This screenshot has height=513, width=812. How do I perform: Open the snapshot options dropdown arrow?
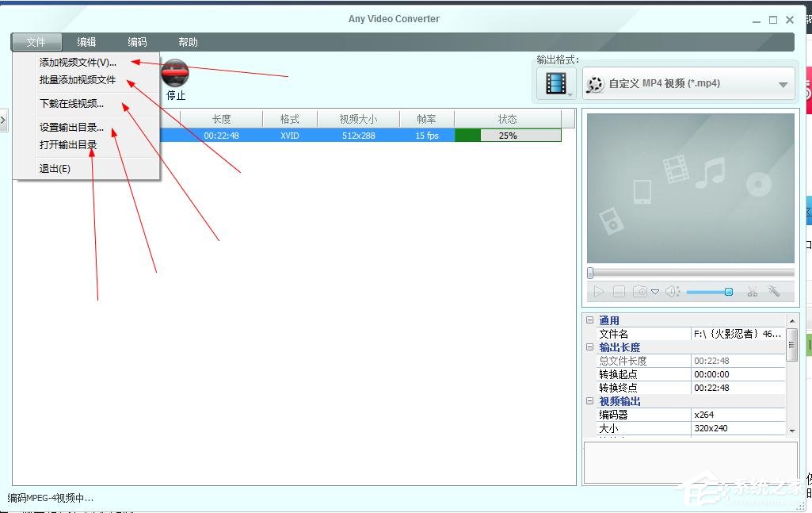point(654,291)
